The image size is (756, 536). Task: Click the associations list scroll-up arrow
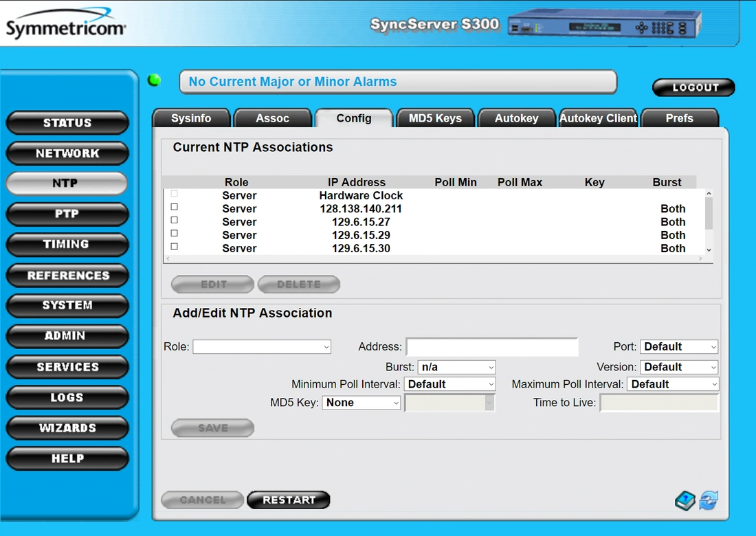(709, 194)
